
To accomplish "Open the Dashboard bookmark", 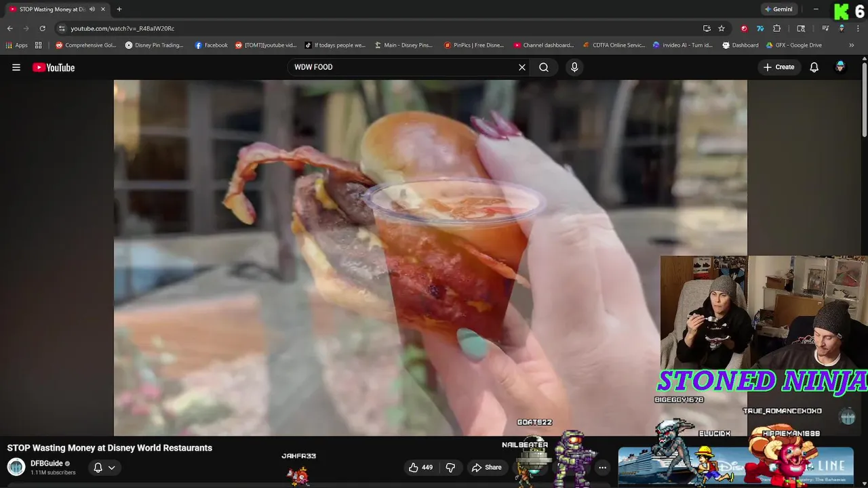I will click(741, 45).
